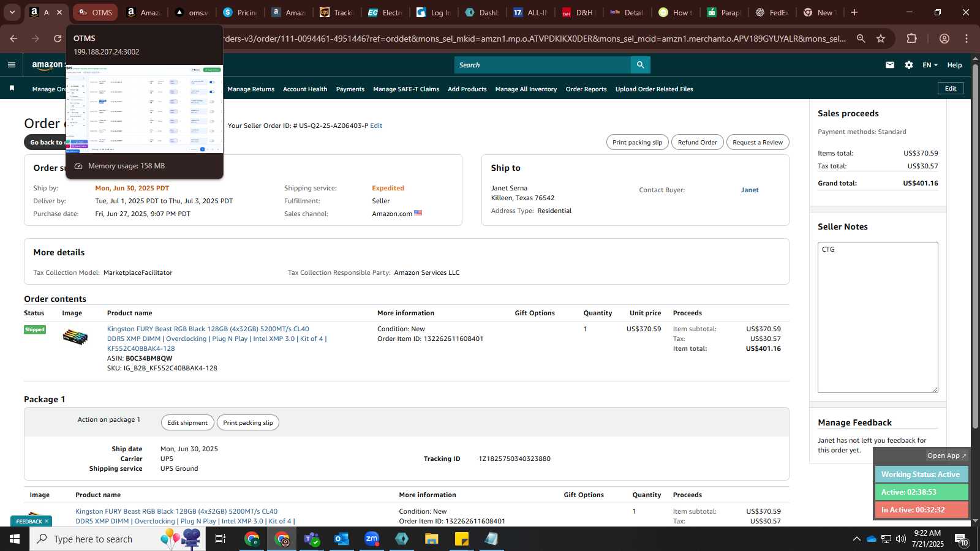Screen dimensions: 980x551
Task: Click the Open App link in status widget
Action: tap(946, 455)
